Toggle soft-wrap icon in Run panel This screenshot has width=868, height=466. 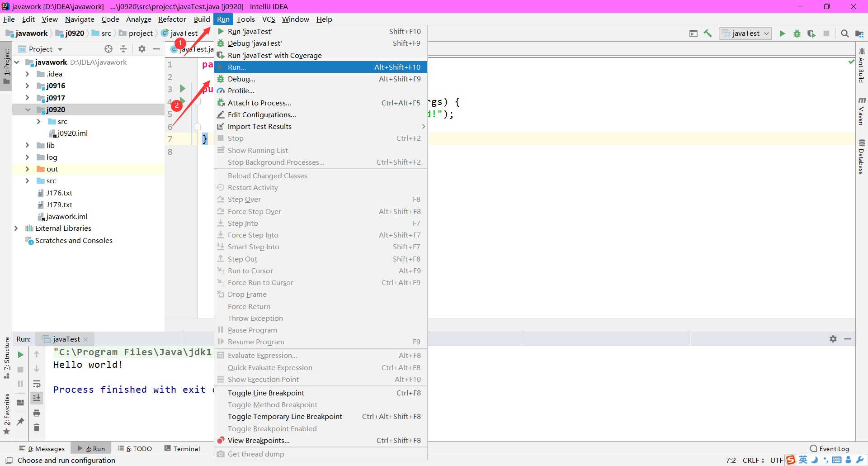(x=37, y=384)
